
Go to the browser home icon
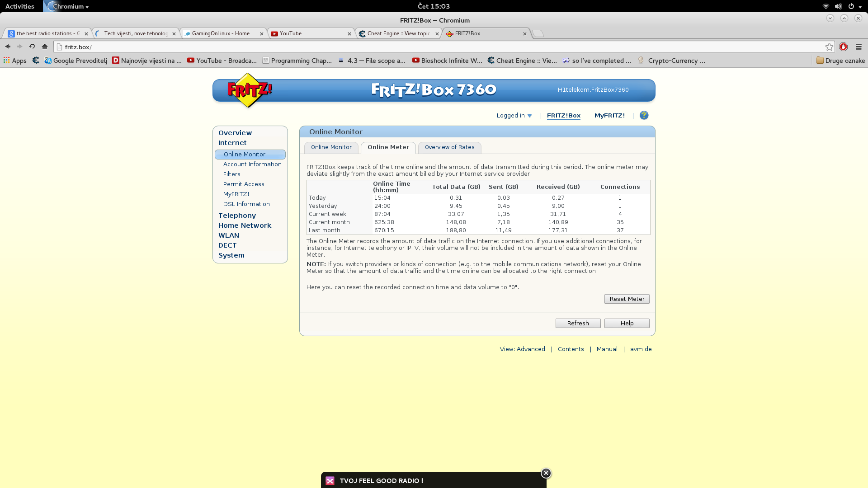[44, 47]
